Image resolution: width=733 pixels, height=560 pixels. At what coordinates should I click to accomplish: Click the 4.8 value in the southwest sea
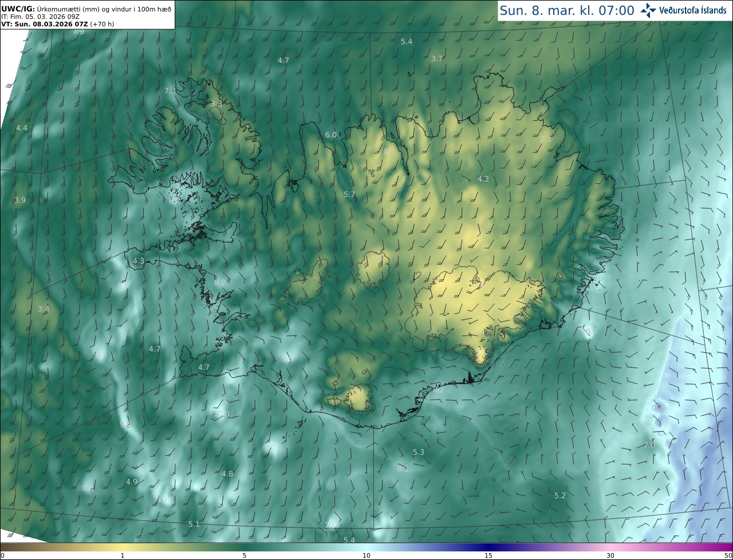pos(227,474)
